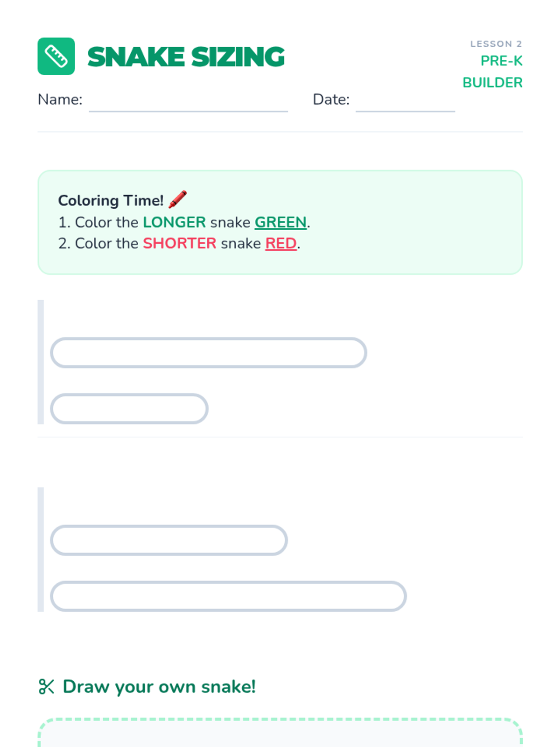The image size is (560, 747).
Task: Click the SHORTER word in instructions
Action: (x=179, y=243)
